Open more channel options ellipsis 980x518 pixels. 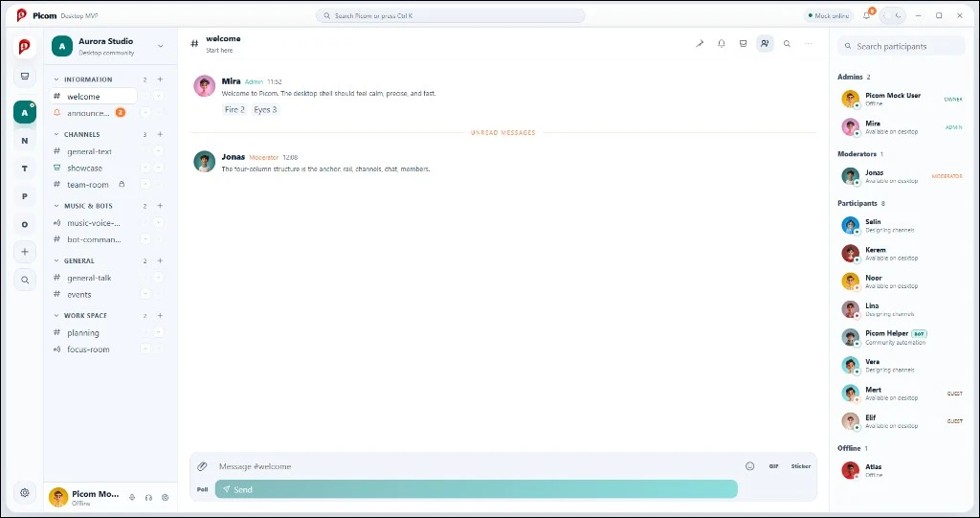(809, 44)
